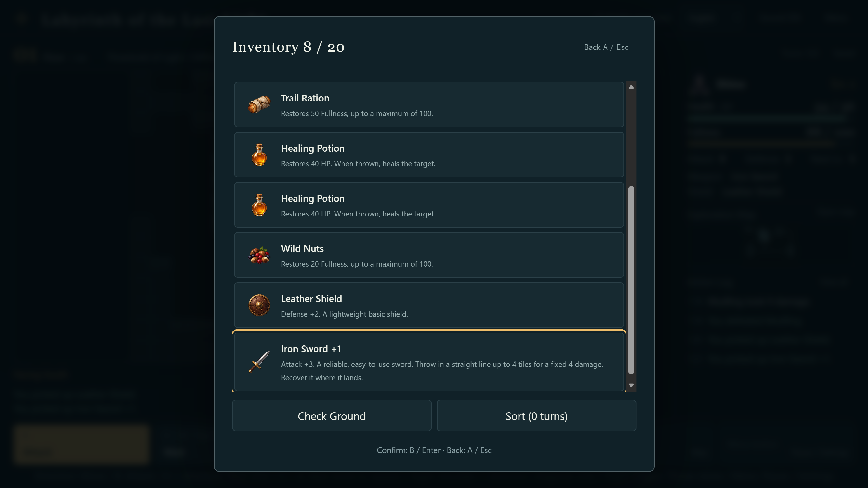Click the Iron Sword +1 icon
868x488 pixels.
pyautogui.click(x=259, y=362)
